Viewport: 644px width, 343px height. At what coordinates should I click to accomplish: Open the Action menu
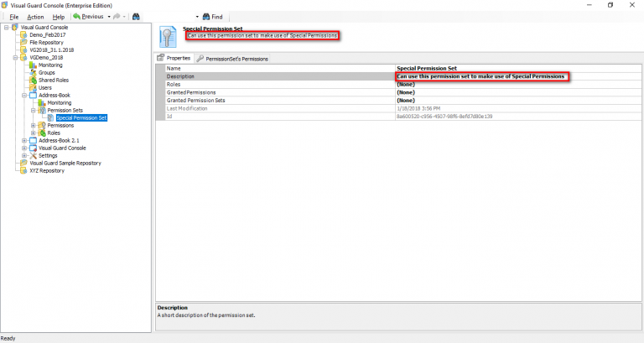[35, 17]
